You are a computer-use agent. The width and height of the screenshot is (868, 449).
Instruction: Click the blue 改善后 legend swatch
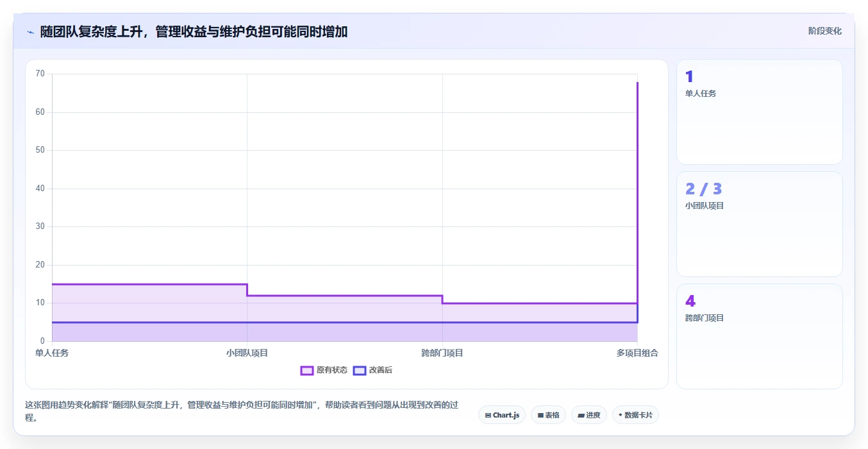point(360,370)
